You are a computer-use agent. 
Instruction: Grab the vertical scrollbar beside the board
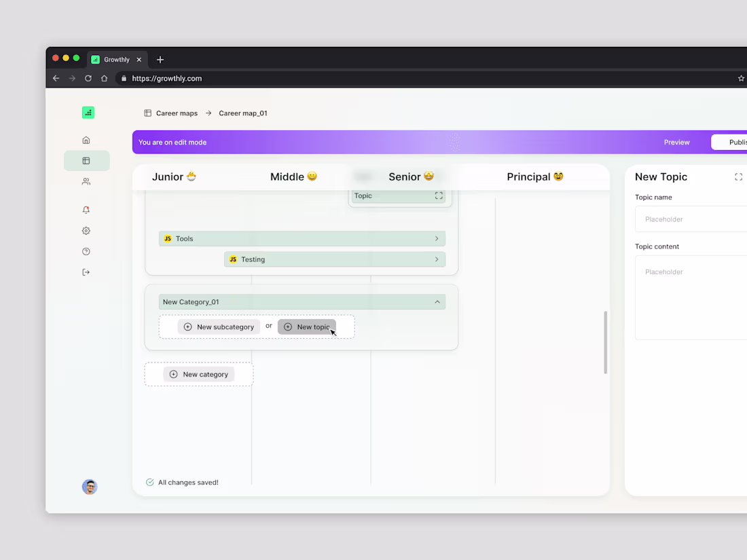(x=605, y=343)
